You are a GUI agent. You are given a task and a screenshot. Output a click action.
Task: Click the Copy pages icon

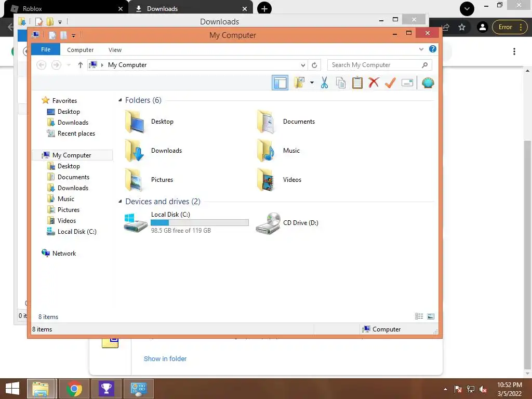pos(341,83)
